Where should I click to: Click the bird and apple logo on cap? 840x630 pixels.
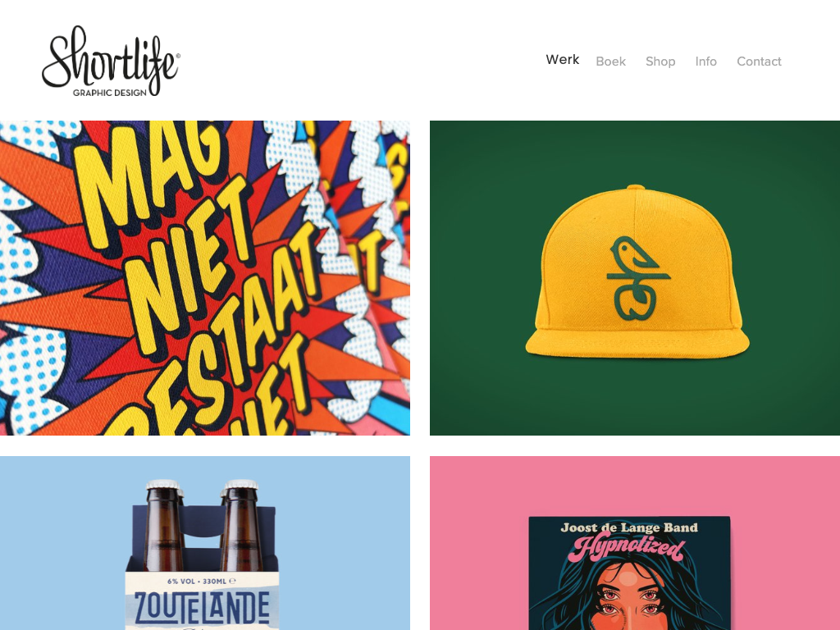pos(637,278)
